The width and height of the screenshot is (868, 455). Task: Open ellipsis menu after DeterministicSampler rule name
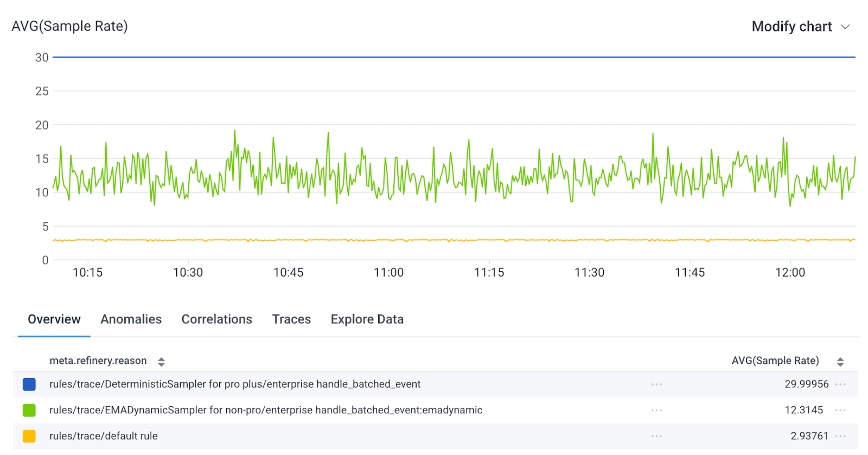(656, 384)
